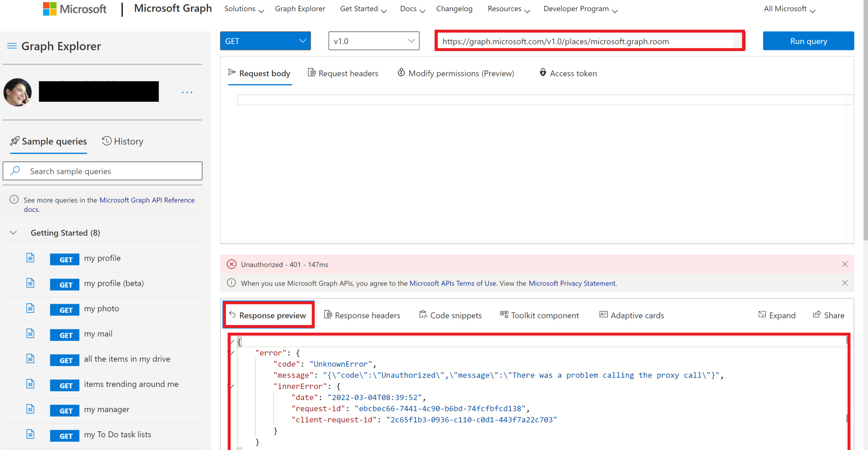This screenshot has width=868, height=450.
Task: Click the Run query button
Action: pyautogui.click(x=808, y=41)
